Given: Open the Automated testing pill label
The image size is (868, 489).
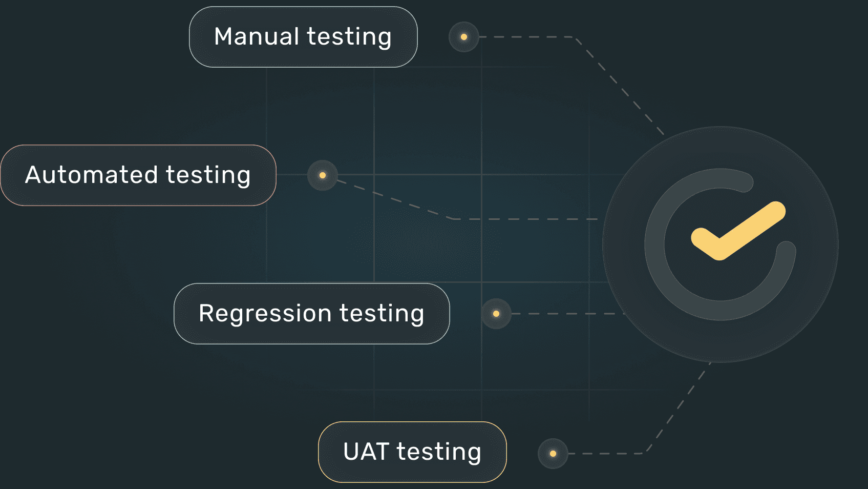Looking at the screenshot, I should coord(138,175).
